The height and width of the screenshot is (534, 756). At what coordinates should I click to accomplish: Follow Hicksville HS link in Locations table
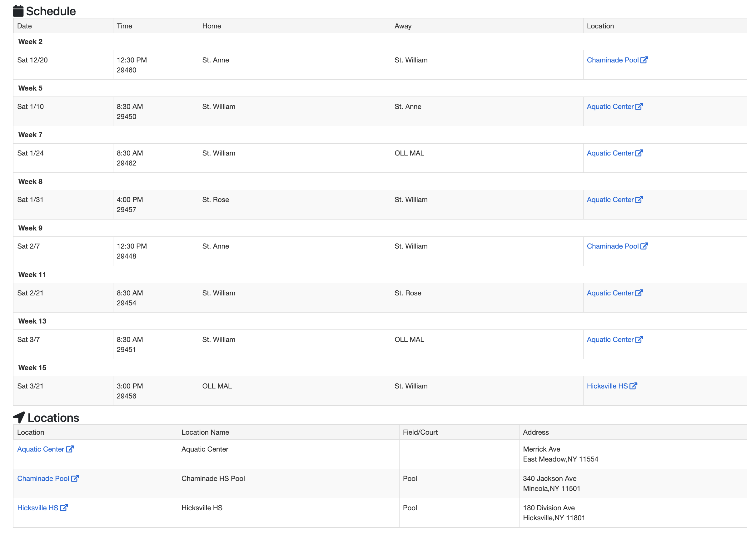pos(37,508)
